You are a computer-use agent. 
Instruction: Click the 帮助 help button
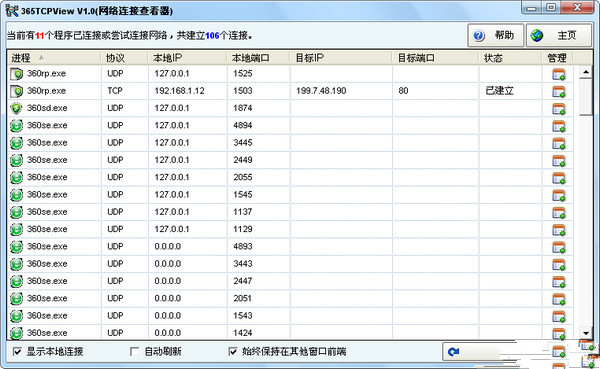coord(496,35)
